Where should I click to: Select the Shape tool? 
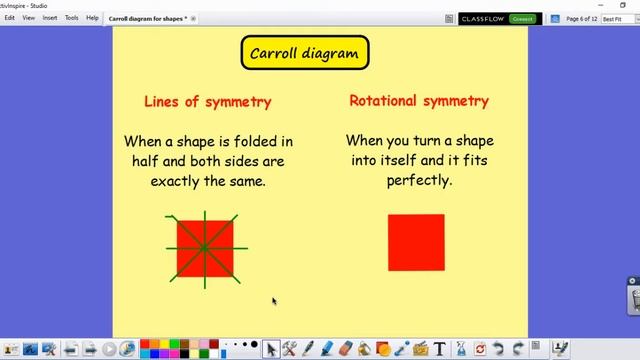(383, 349)
